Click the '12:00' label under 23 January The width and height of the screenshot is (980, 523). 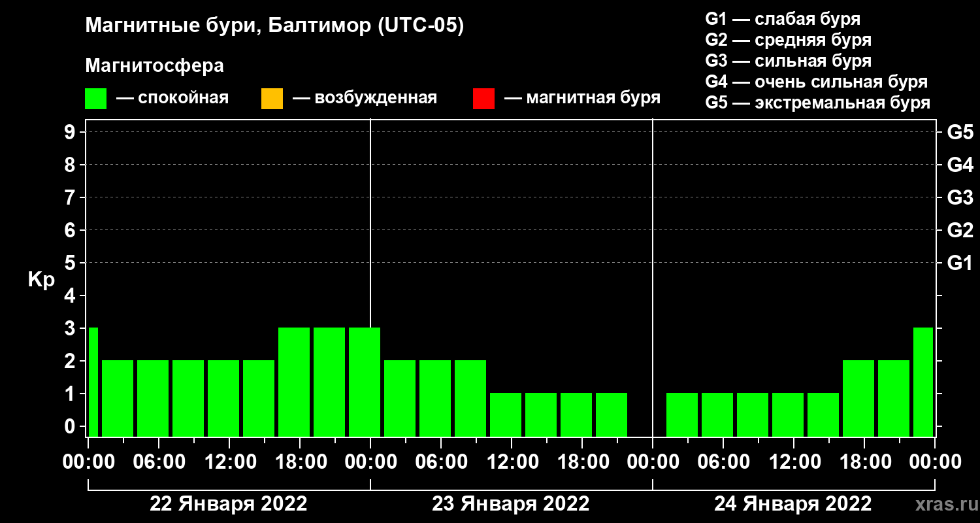pyautogui.click(x=512, y=462)
